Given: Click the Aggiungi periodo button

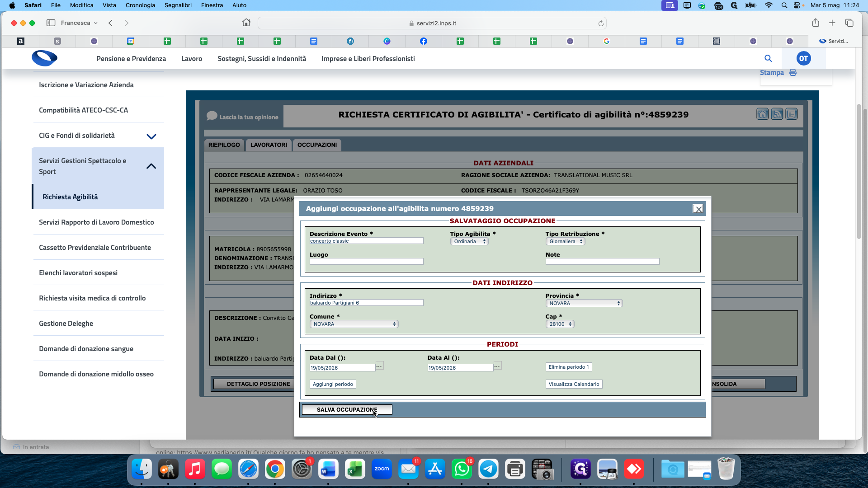Looking at the screenshot, I should 333,385.
